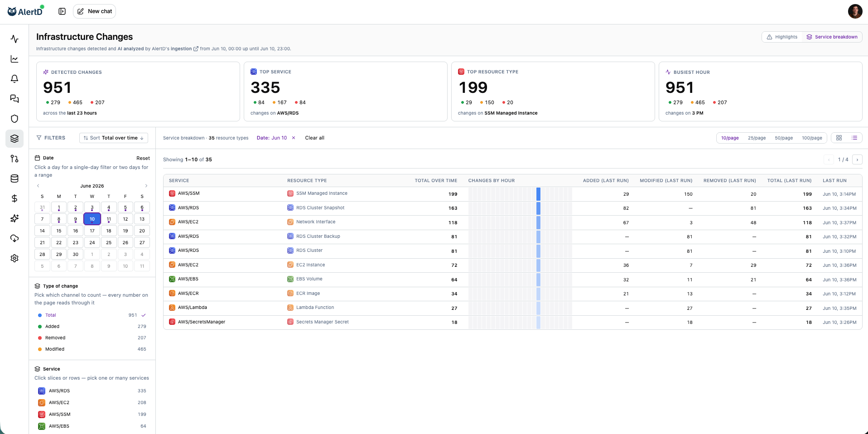This screenshot has width=868, height=434.
Task: Open the database sidebar icon
Action: click(14, 178)
